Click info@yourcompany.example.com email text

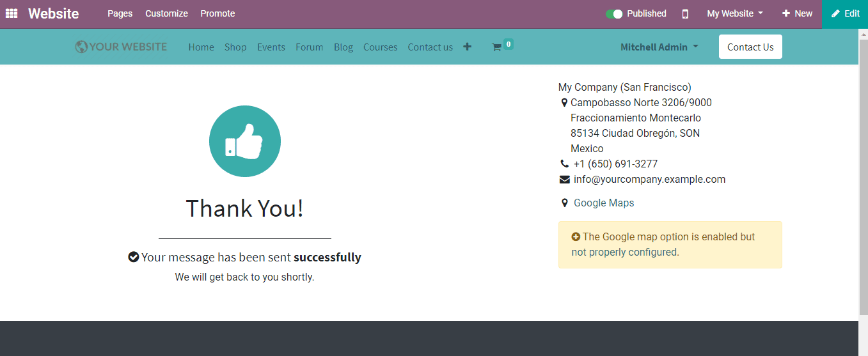tap(649, 180)
